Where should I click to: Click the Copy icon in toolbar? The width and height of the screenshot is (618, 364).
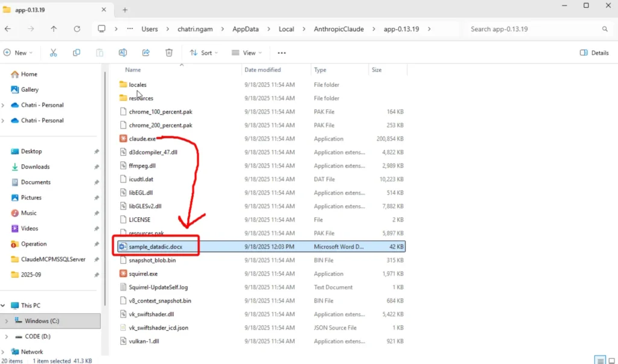tap(76, 53)
